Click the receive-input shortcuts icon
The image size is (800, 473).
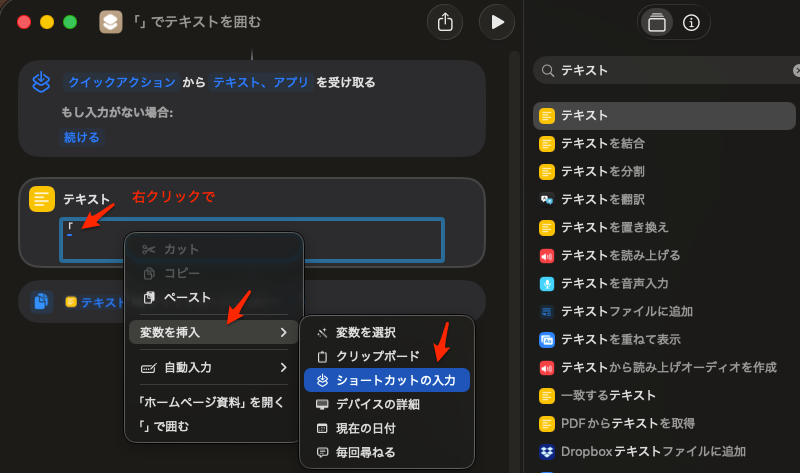click(41, 82)
